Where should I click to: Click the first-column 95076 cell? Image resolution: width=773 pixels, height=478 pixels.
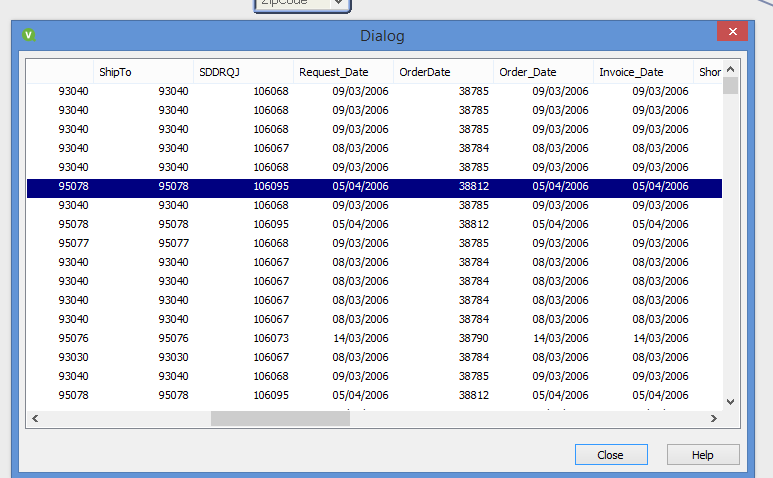tap(73, 339)
